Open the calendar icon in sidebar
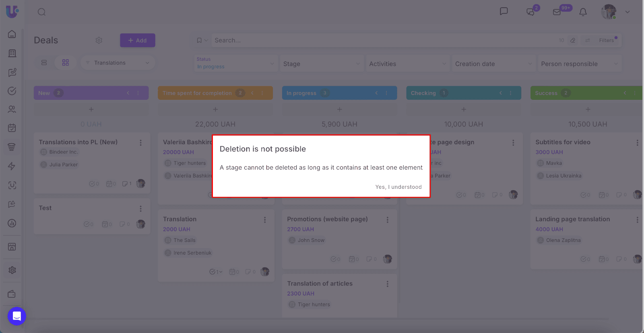 (x=12, y=128)
